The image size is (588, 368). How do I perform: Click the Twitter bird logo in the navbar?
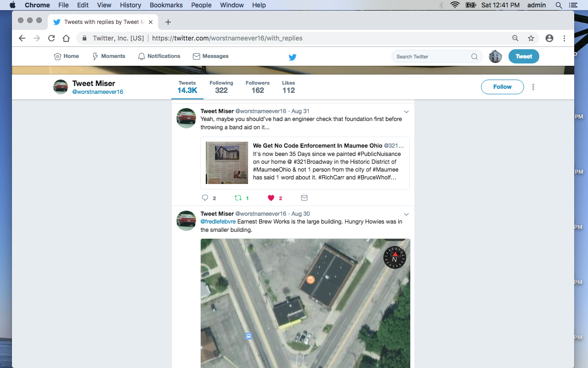pos(292,57)
